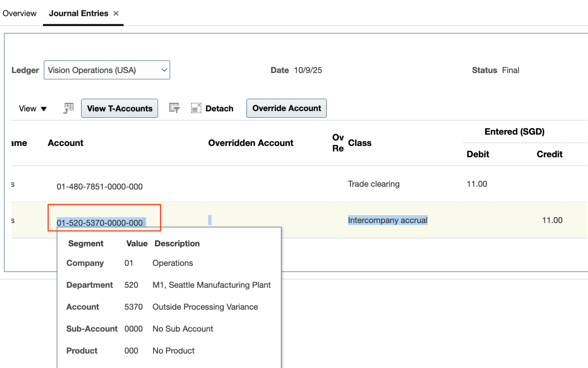The width and height of the screenshot is (588, 368).
Task: Click the Export to Excel icon
Action: (x=68, y=108)
